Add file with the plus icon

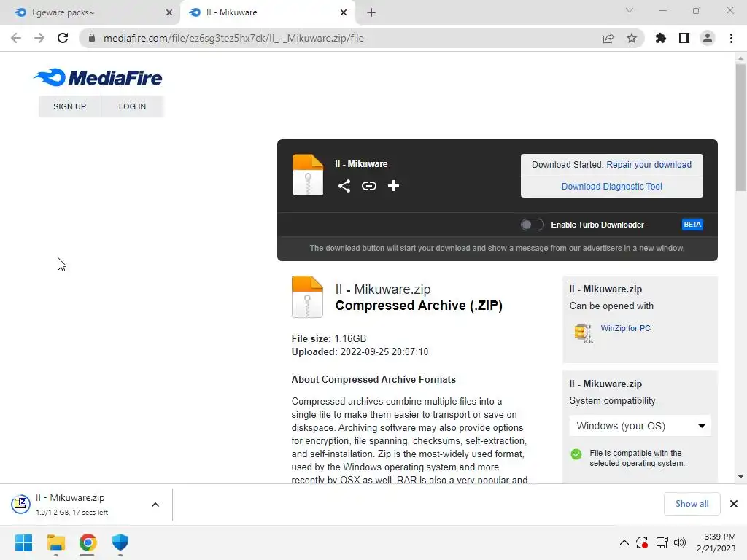point(393,186)
